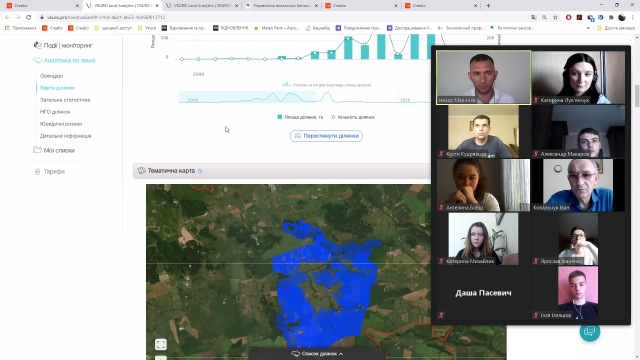This screenshot has height=360, width=640.
Task: Open the Chrome three-dot menu
Action: tap(633, 17)
